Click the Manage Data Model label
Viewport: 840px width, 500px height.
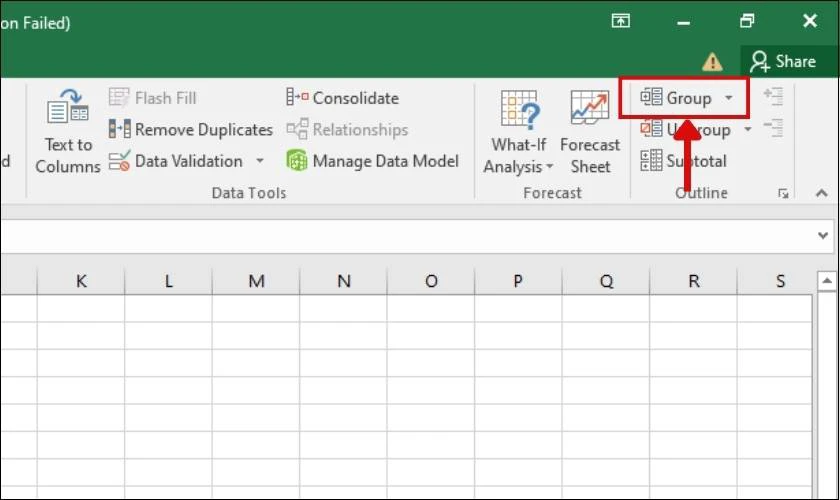(386, 161)
